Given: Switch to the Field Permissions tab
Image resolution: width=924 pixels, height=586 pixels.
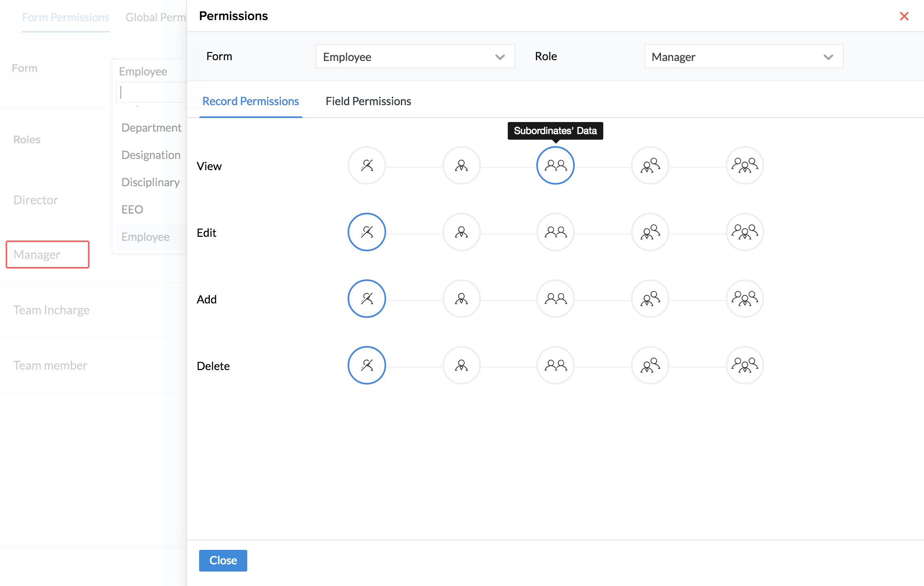Looking at the screenshot, I should [x=368, y=101].
